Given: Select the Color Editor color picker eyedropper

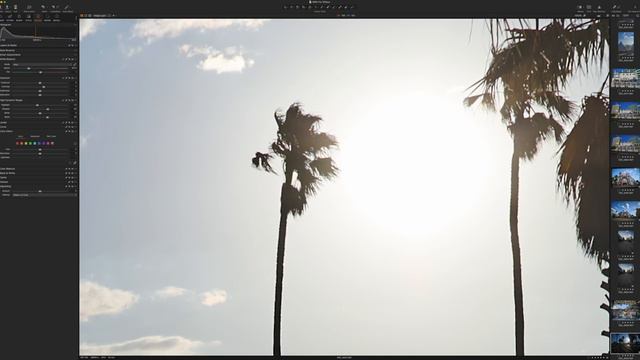Looking at the screenshot, I should (75, 163).
